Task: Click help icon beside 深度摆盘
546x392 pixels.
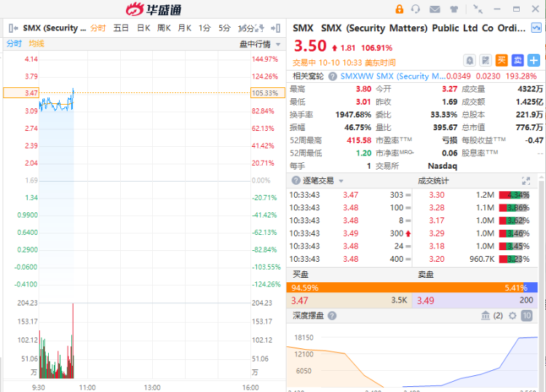Action: pos(332,316)
